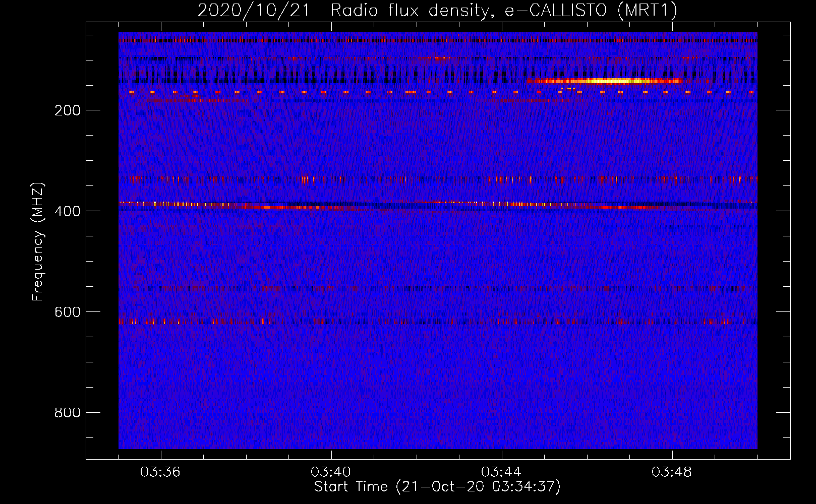This screenshot has height=504, width=816.
Task: Click the 03:40 time tick label
Action: [331, 472]
